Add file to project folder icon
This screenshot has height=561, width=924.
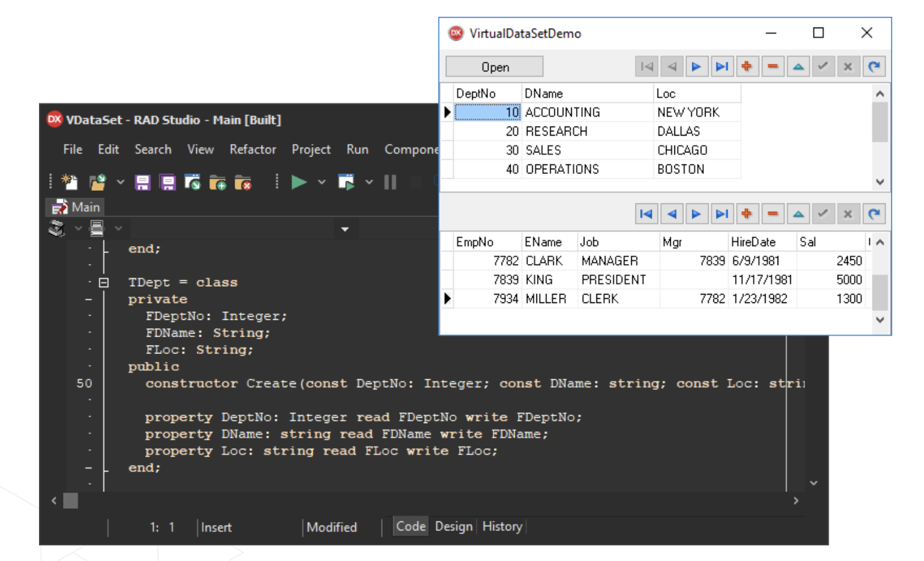(x=217, y=182)
